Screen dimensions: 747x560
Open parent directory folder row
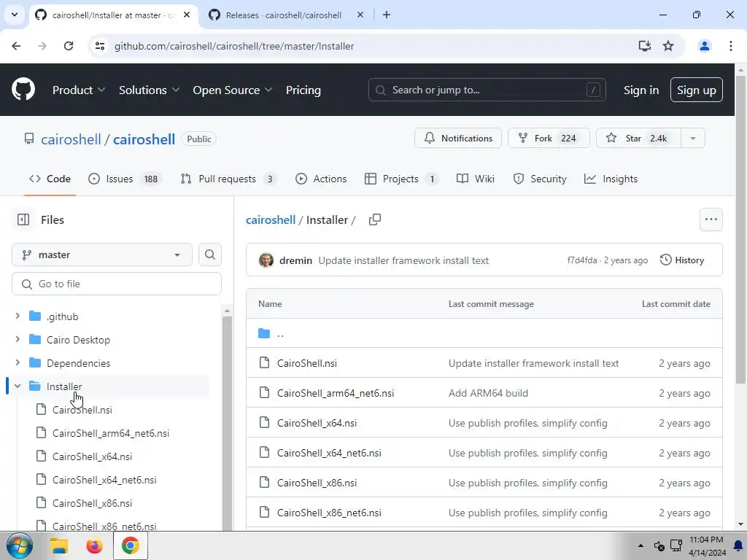pos(484,333)
